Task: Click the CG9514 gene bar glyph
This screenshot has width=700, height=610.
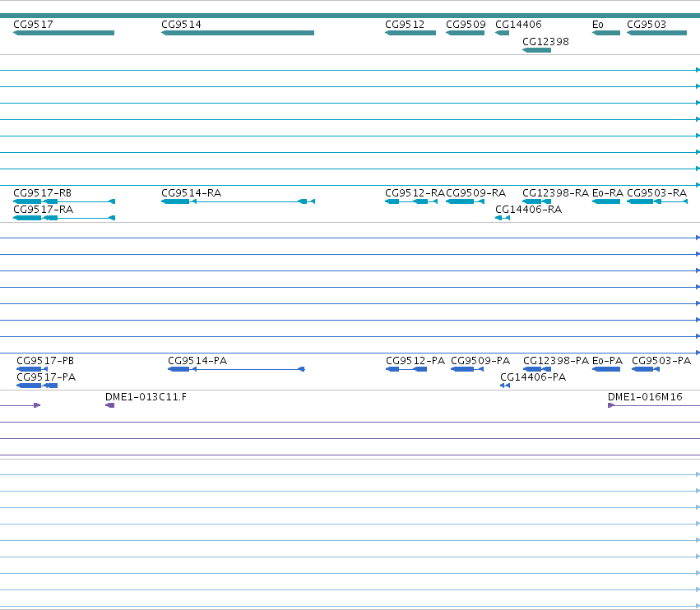Action: point(238,33)
